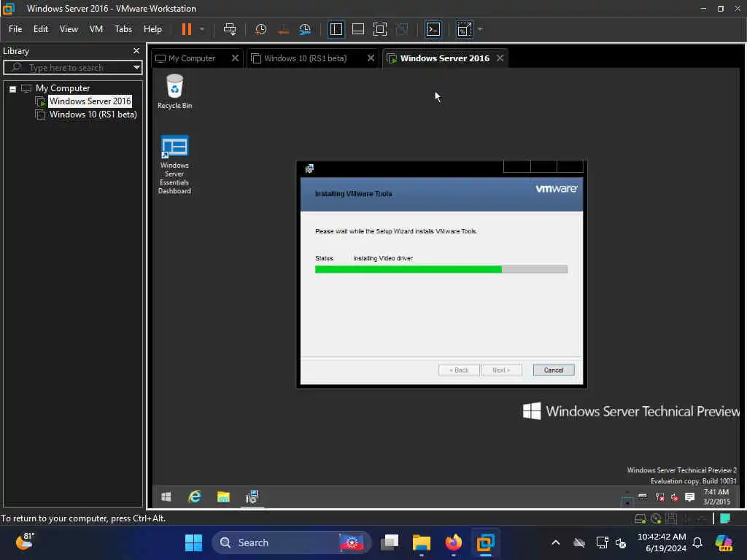
Task: Open stretch guest dropdown arrow
Action: tap(480, 29)
